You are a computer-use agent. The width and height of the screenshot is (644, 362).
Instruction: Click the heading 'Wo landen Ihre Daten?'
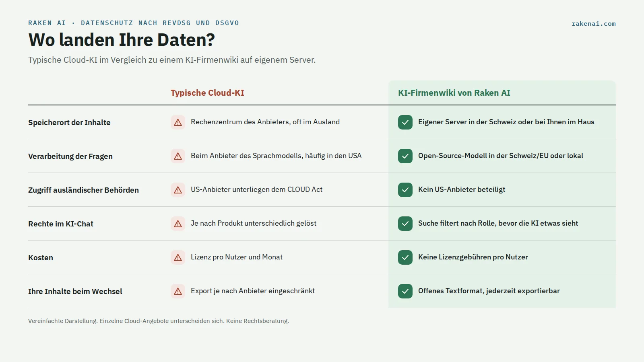pyautogui.click(x=122, y=40)
